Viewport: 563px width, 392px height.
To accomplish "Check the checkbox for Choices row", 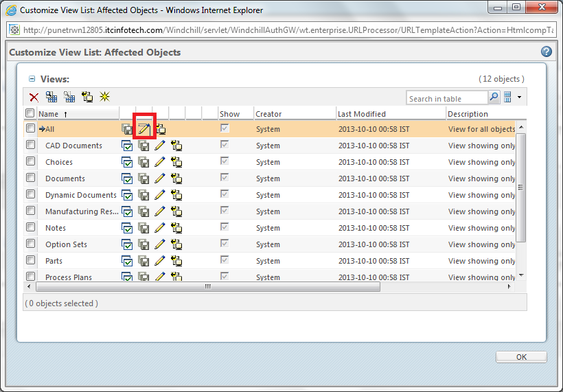I will (x=30, y=161).
